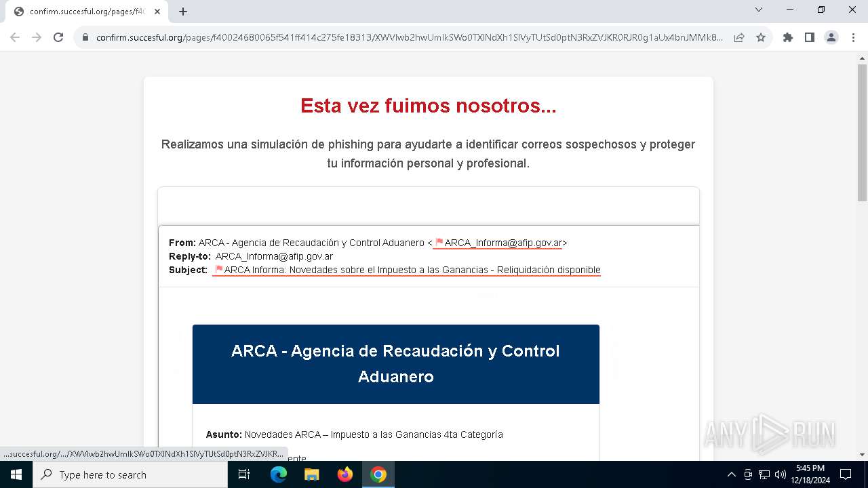Click the Reply-to address text
The image size is (868, 488).
tap(274, 256)
